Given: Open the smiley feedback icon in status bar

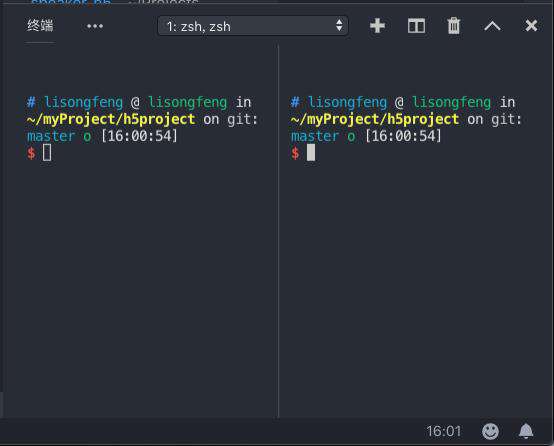Looking at the screenshot, I should [490, 431].
